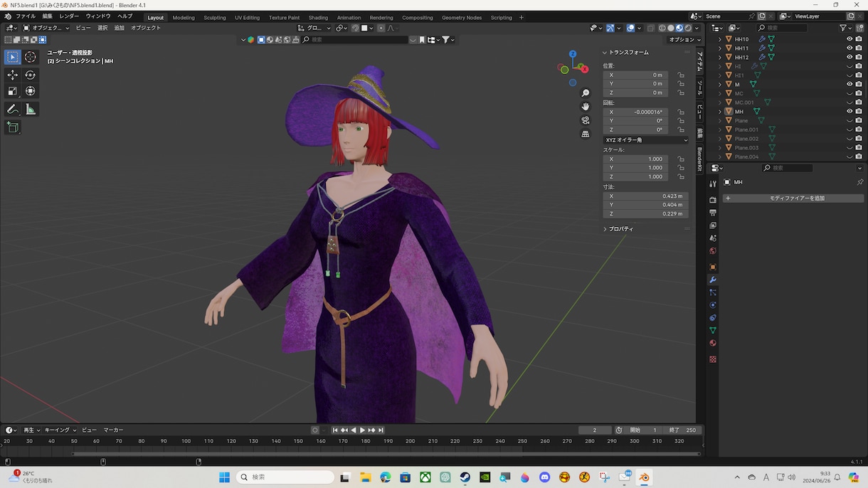Activate the Add Cube tool

click(x=12, y=127)
